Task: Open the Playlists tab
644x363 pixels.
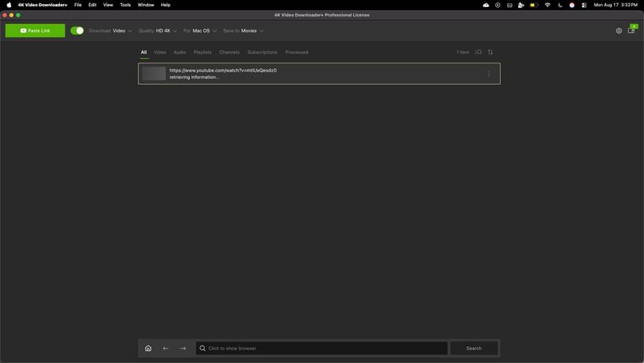Action: pos(202,52)
